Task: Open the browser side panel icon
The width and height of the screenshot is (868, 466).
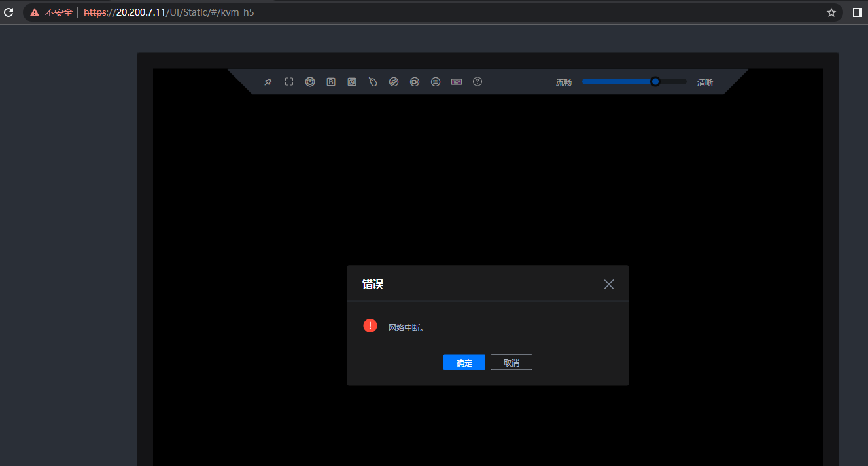Action: [857, 12]
